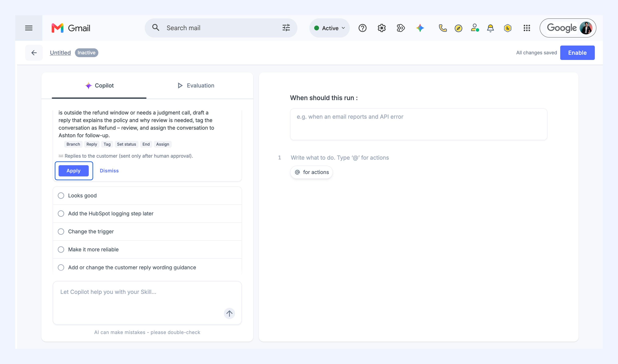
Task: Select Make it more reliable option
Action: click(x=147, y=250)
